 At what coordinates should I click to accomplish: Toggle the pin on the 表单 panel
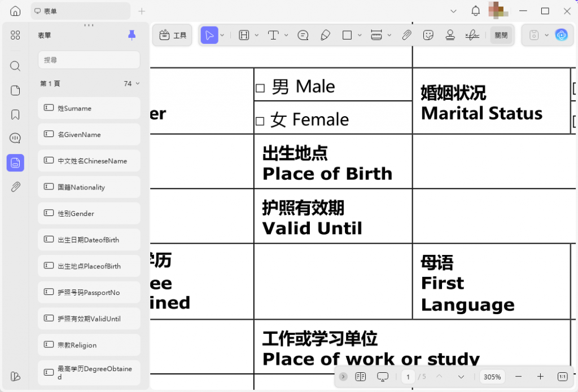coord(132,35)
